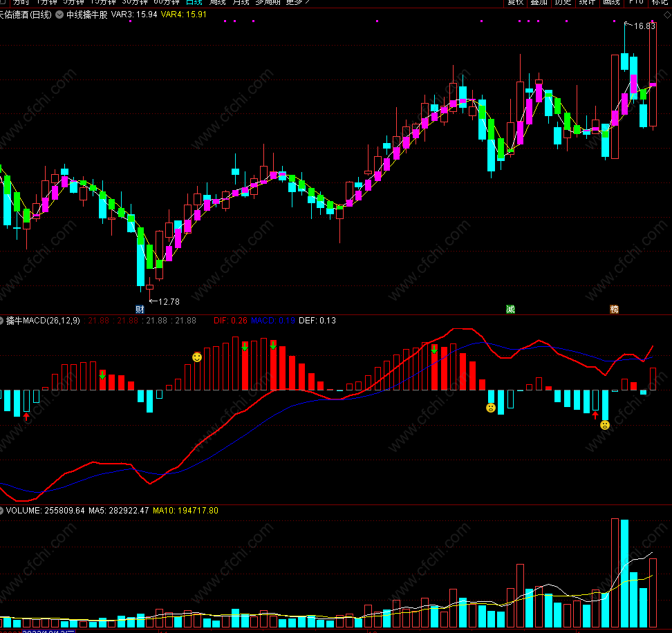Click the 减 marker below the chart
Screen dimensions: 672x633
[x=510, y=309]
